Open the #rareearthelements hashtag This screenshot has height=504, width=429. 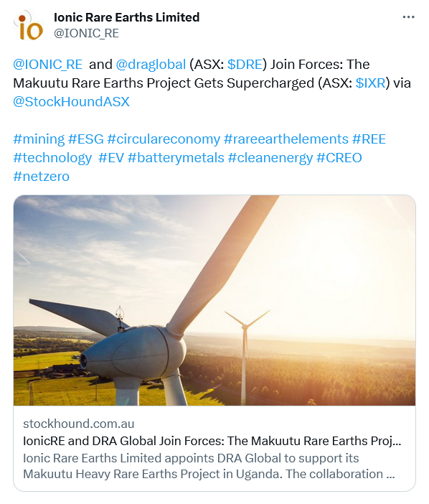(286, 139)
